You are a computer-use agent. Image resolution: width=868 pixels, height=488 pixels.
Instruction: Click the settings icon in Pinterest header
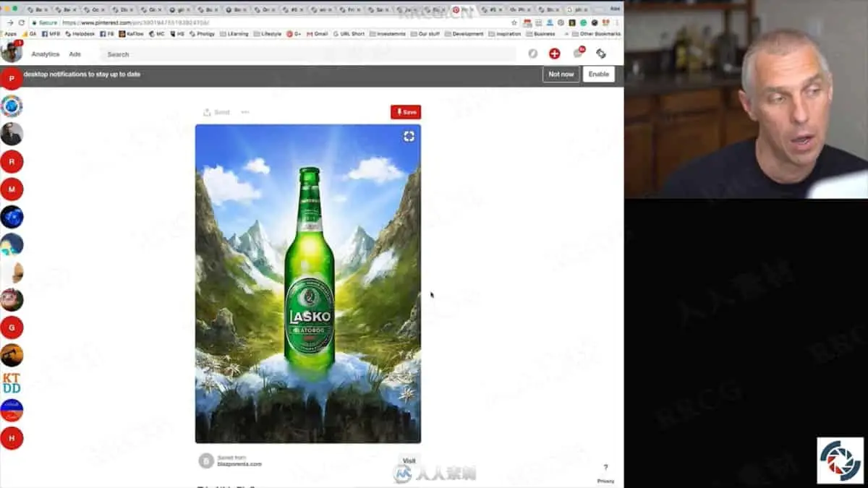[x=601, y=53]
